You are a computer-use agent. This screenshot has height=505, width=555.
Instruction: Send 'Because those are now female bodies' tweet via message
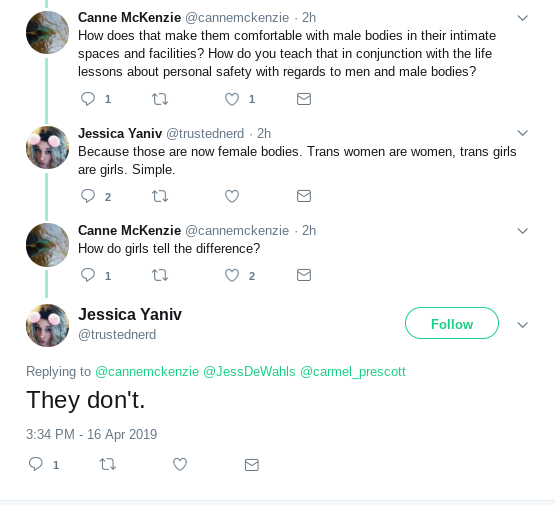pos(304,196)
